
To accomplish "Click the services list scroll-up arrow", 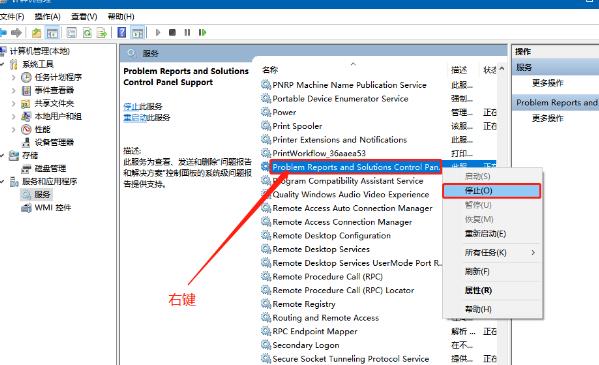I will click(x=502, y=69).
